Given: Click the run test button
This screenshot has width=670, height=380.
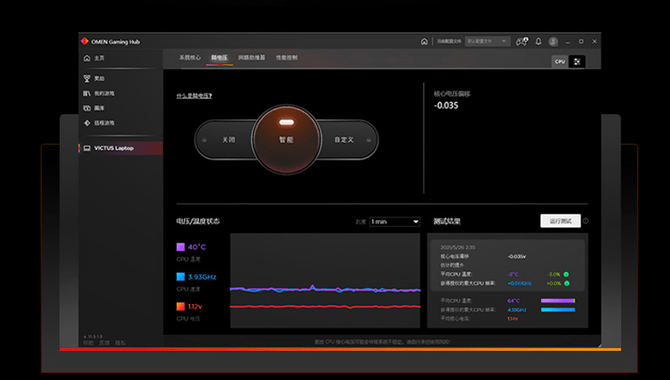Looking at the screenshot, I should click(x=560, y=221).
